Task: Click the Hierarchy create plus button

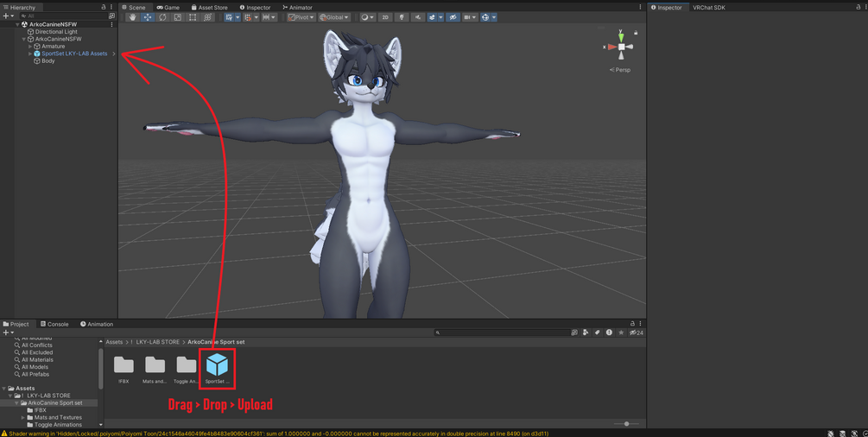Action: point(8,16)
